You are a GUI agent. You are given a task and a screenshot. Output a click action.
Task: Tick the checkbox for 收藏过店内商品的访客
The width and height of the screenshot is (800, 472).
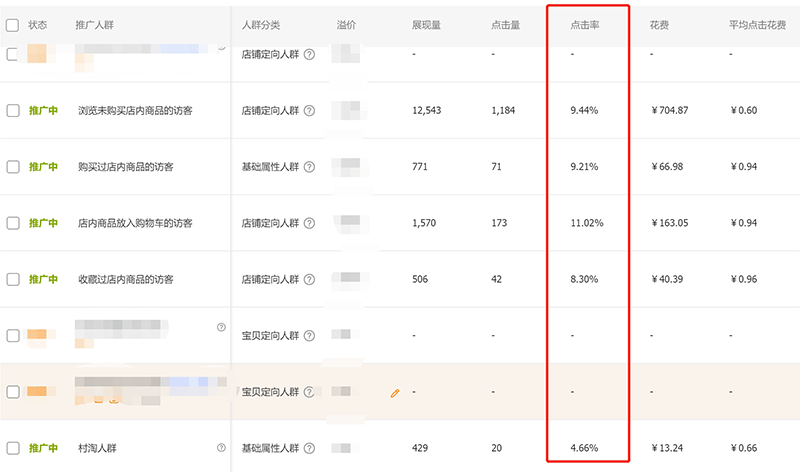pos(13,279)
